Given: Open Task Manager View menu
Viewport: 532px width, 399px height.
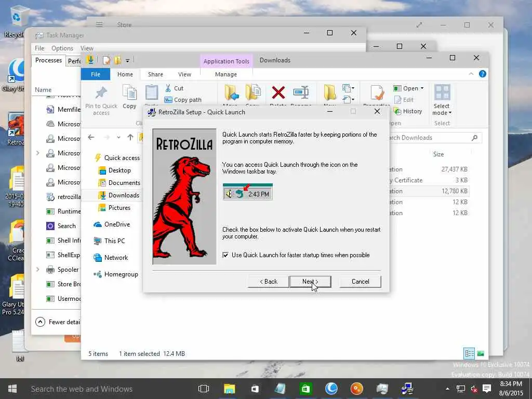Looking at the screenshot, I should tap(87, 48).
